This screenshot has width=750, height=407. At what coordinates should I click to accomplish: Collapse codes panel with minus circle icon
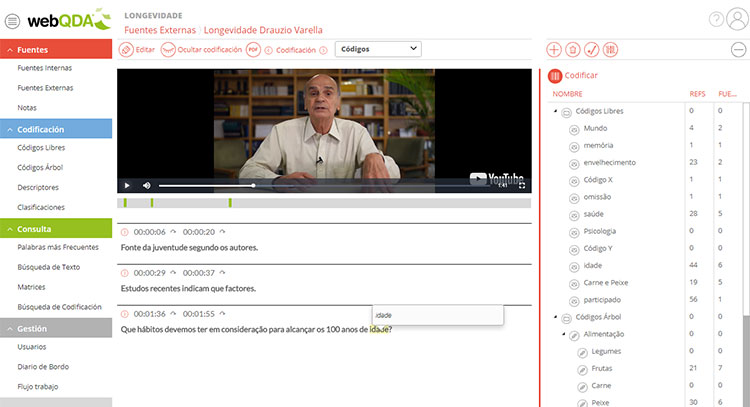[739, 50]
